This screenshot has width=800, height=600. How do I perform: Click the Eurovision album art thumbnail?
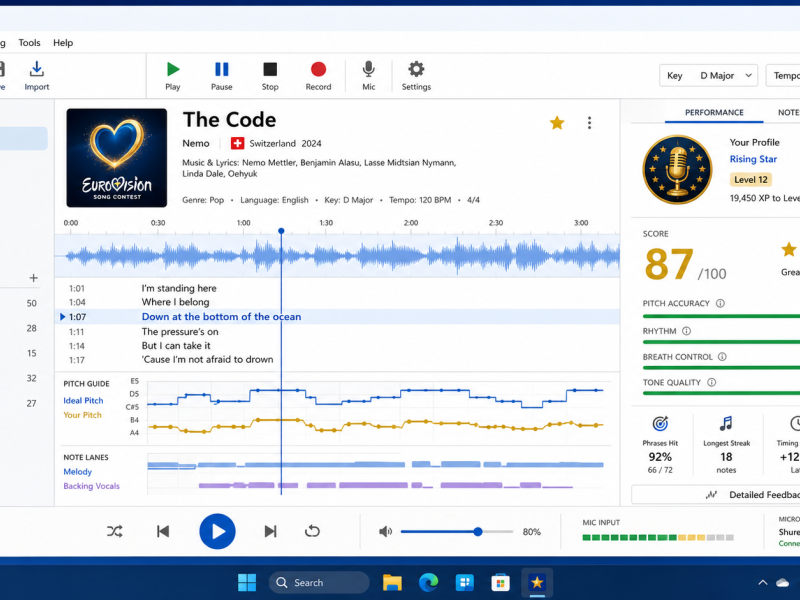tap(117, 158)
